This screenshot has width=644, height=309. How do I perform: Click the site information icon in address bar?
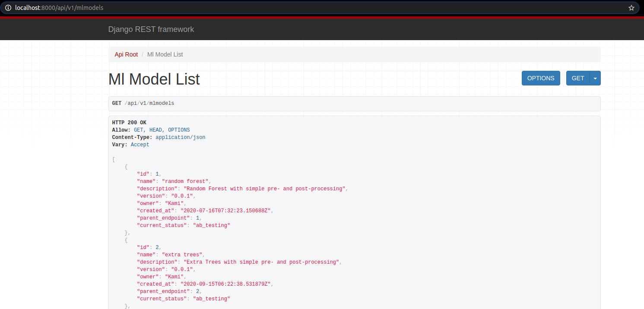[x=8, y=8]
